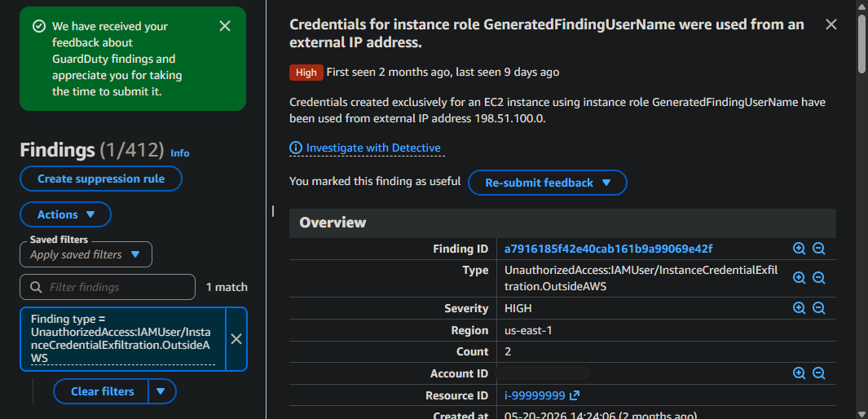868x419 pixels.
Task: Include Account ID with zoom-in icon
Action: tap(799, 373)
